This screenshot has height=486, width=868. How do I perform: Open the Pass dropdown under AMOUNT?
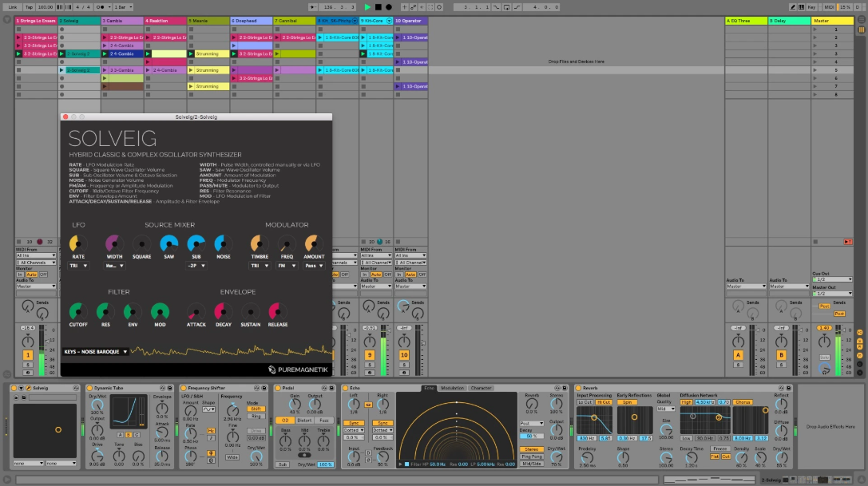314,266
